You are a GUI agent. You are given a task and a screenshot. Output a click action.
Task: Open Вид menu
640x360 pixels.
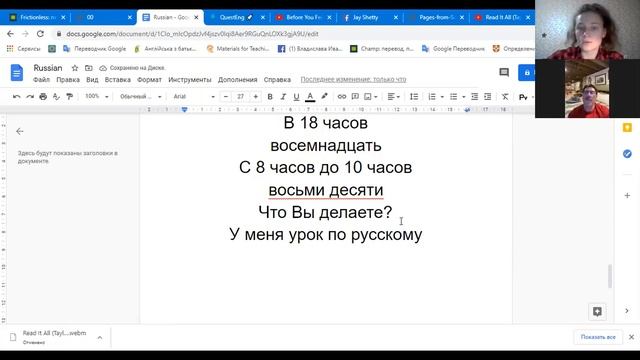tap(92, 80)
